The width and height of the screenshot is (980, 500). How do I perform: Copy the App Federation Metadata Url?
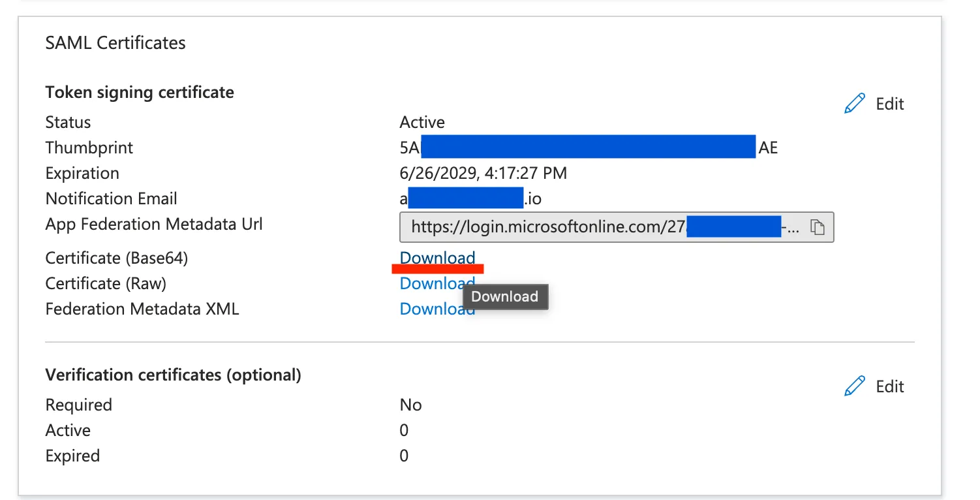818,227
